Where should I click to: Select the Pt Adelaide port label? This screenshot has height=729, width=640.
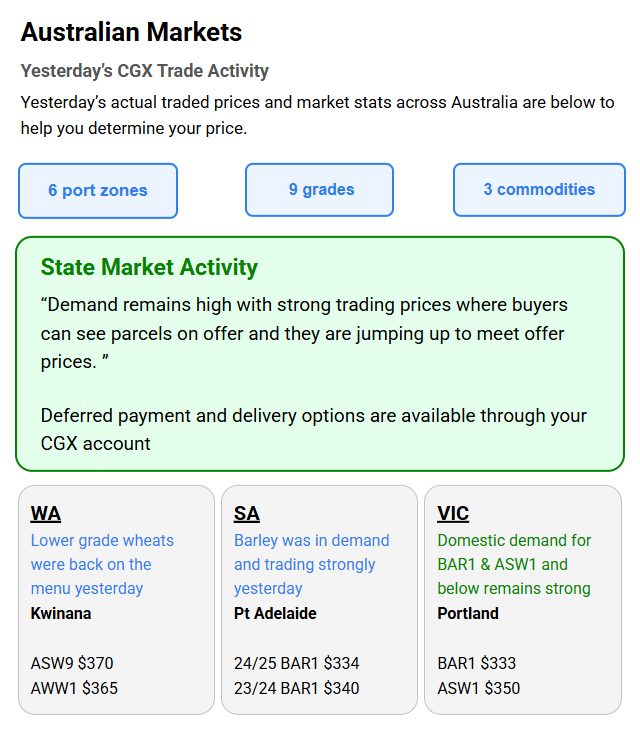275,613
